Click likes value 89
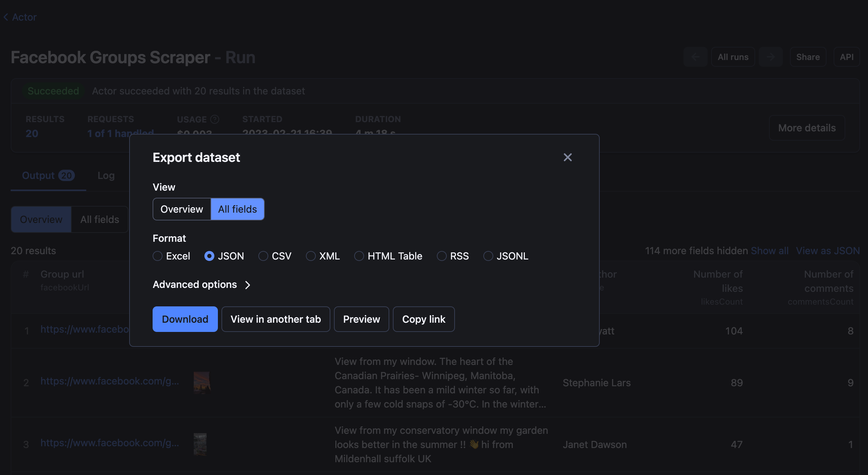The height and width of the screenshot is (475, 868). (737, 383)
